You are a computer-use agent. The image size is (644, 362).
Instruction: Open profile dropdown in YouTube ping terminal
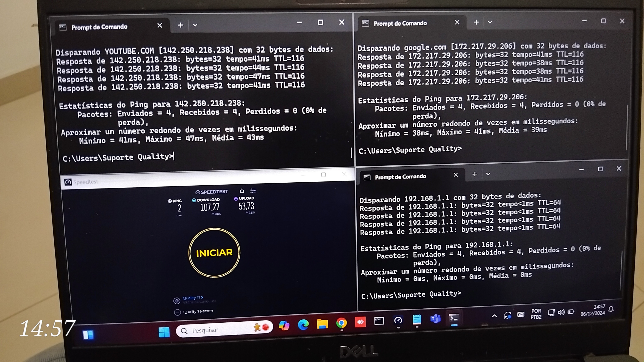[195, 25]
